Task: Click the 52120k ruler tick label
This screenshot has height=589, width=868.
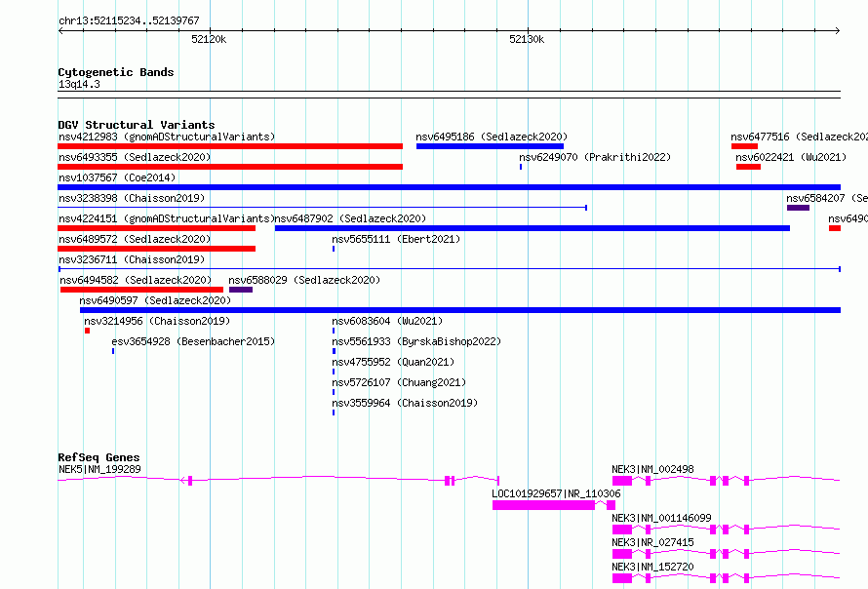Action: point(209,39)
